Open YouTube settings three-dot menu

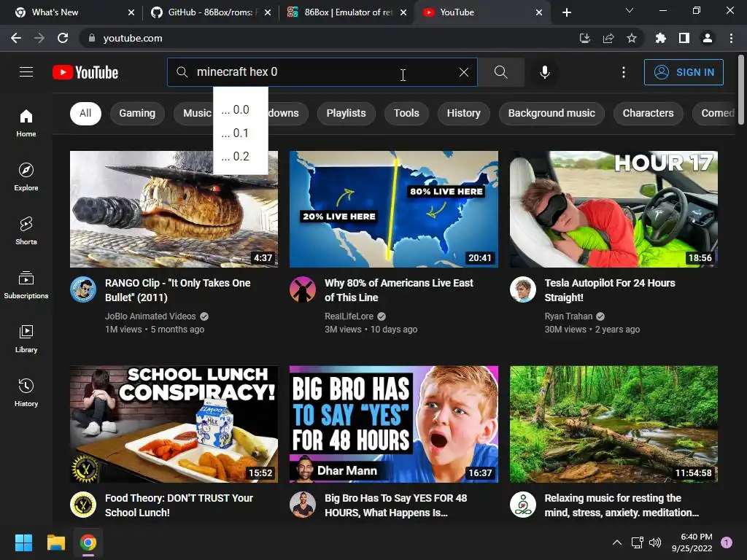click(623, 72)
